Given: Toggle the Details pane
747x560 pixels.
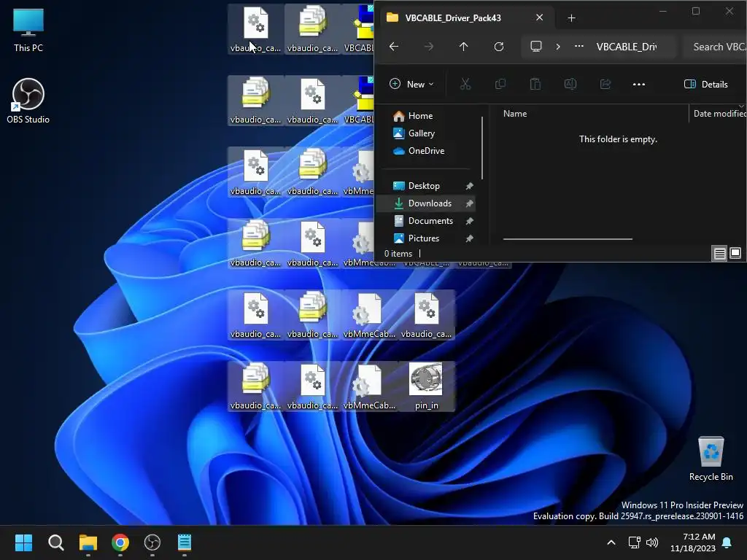Looking at the screenshot, I should (x=706, y=85).
